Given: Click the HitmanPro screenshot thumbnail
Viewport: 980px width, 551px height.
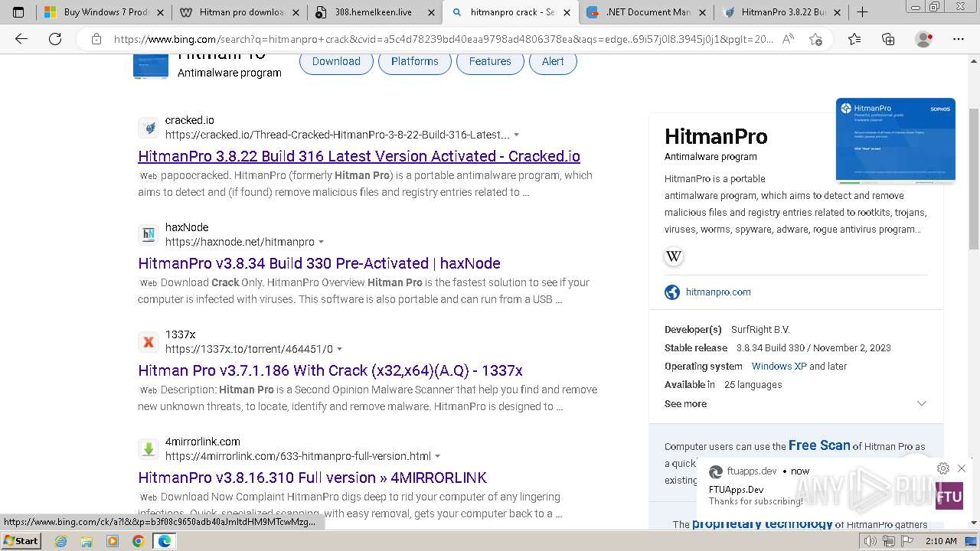Looking at the screenshot, I should point(896,142).
